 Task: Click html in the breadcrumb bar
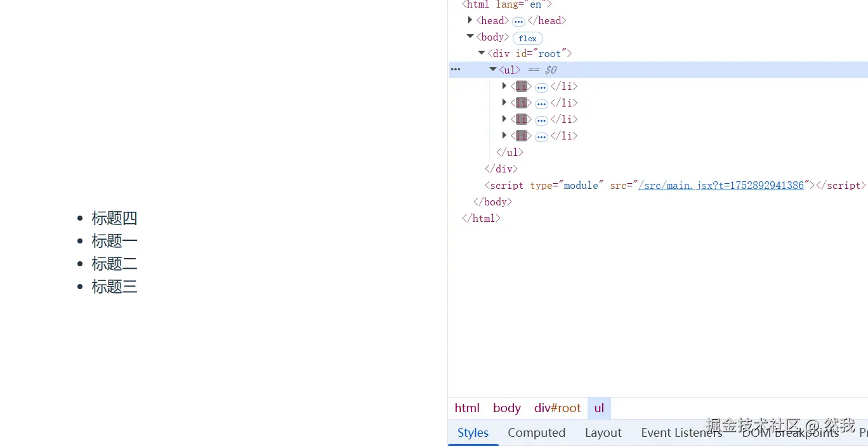(467, 408)
